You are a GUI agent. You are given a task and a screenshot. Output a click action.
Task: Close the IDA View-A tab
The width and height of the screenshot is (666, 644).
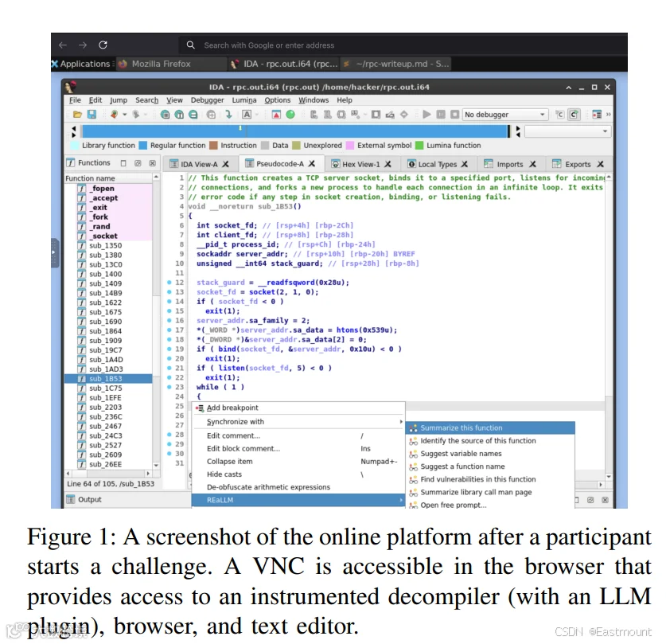(x=225, y=164)
